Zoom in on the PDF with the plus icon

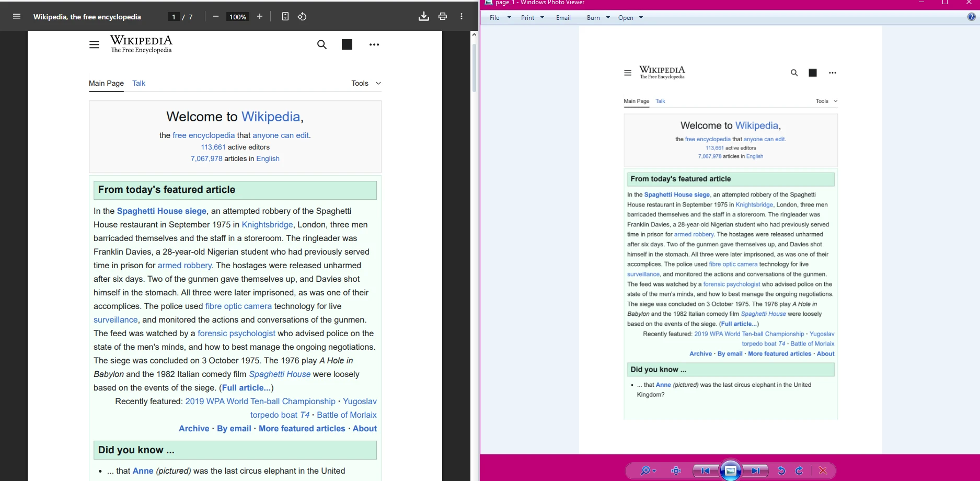point(259,16)
